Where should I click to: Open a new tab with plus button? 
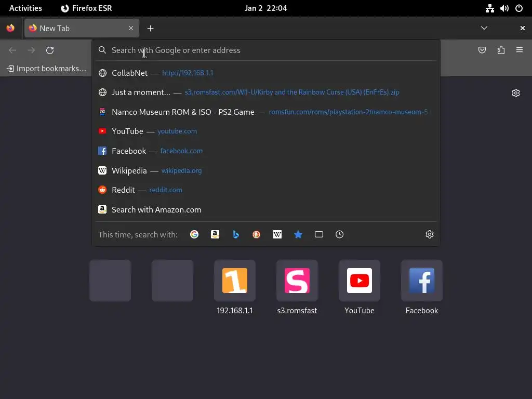coord(150,29)
